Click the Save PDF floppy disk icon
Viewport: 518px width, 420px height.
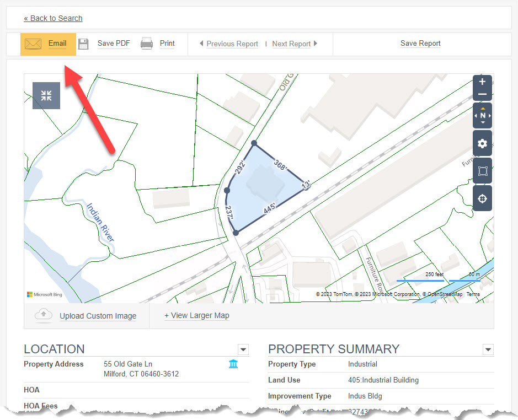pos(83,44)
